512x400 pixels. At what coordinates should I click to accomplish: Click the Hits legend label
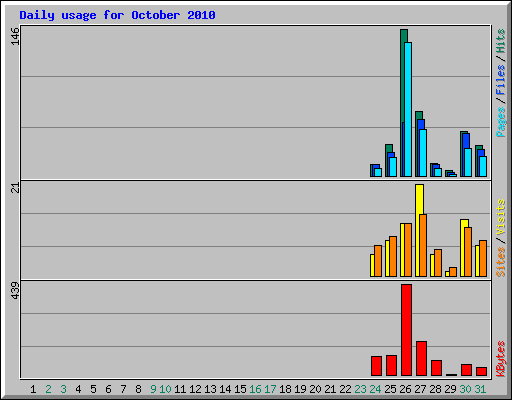tap(500, 41)
